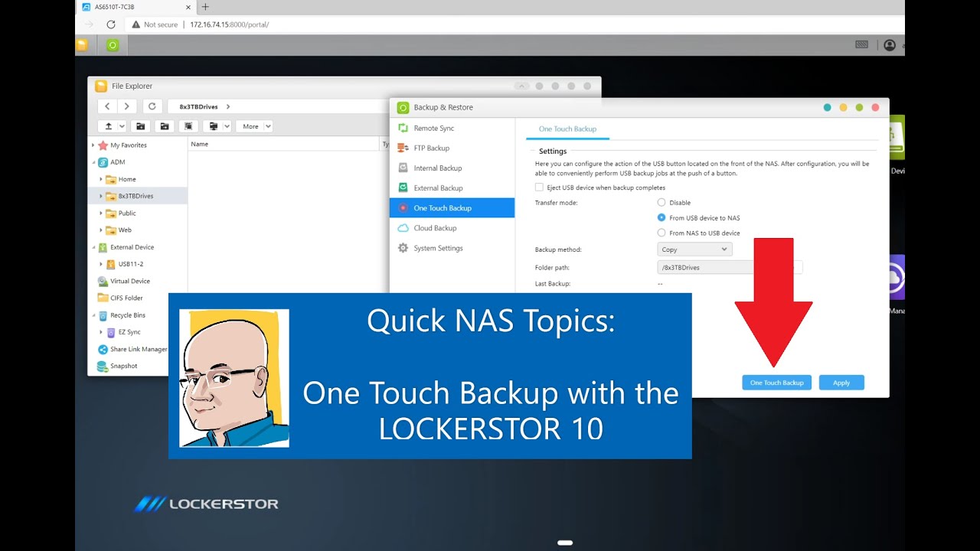Viewport: 980px width, 551px height.
Task: Open upload button's dropdown arrow
Action: 121,126
